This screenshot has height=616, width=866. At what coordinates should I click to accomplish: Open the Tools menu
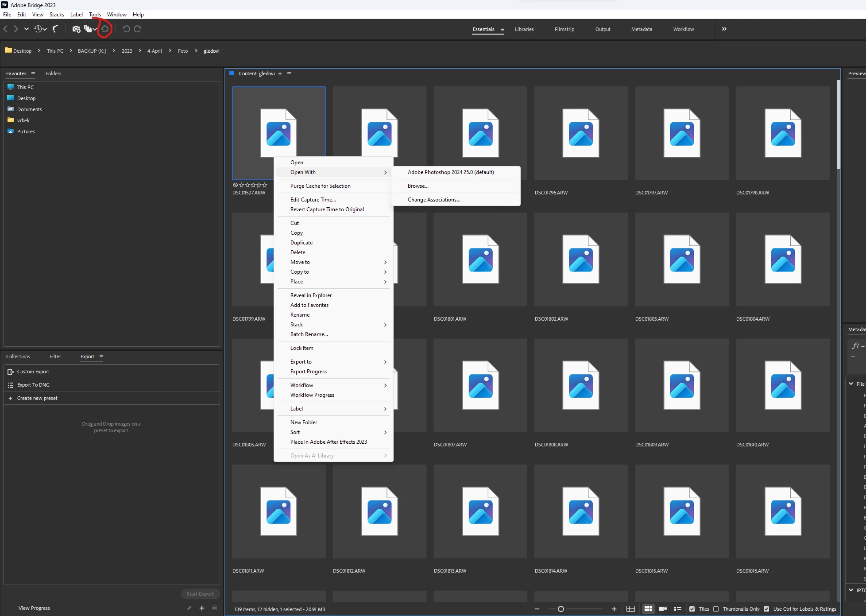pyautogui.click(x=95, y=15)
